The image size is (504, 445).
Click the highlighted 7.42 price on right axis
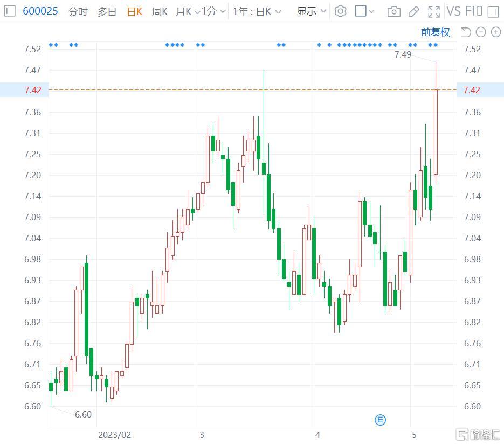[x=472, y=90]
